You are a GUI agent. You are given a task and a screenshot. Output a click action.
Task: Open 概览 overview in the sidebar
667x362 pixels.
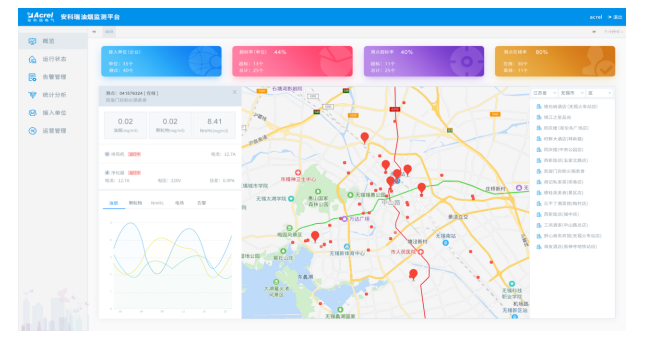coord(48,41)
